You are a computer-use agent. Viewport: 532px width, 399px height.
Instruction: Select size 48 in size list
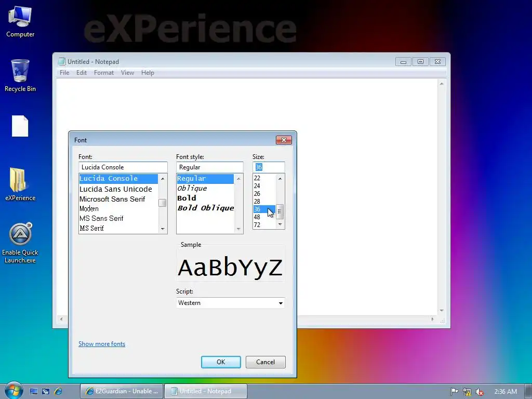(x=264, y=217)
